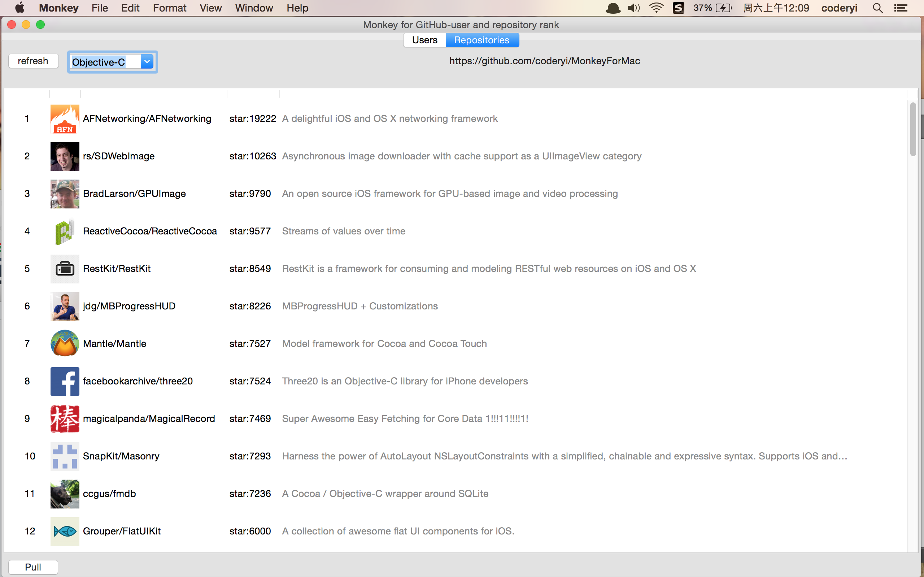Click the MagicalRecord red Chinese character icon
The image size is (924, 577).
pos(65,419)
